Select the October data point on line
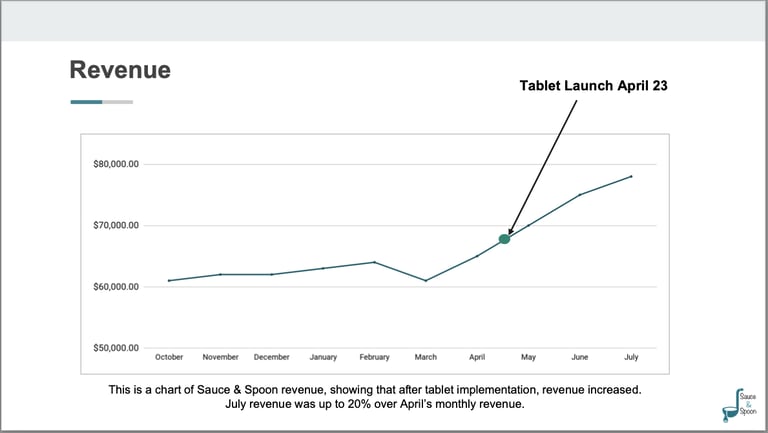This screenshot has height=433, width=768. [169, 281]
